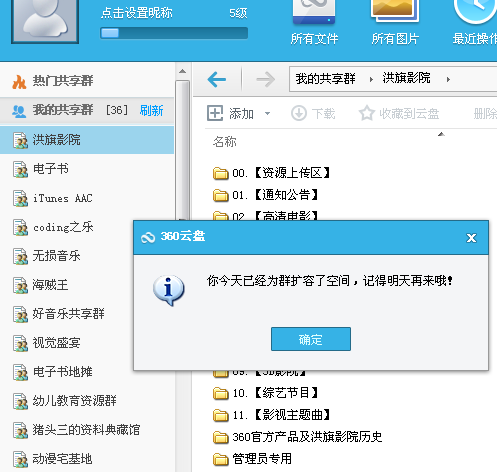Click breadcrumb 洪旗影院
497x472 pixels.
coord(406,78)
